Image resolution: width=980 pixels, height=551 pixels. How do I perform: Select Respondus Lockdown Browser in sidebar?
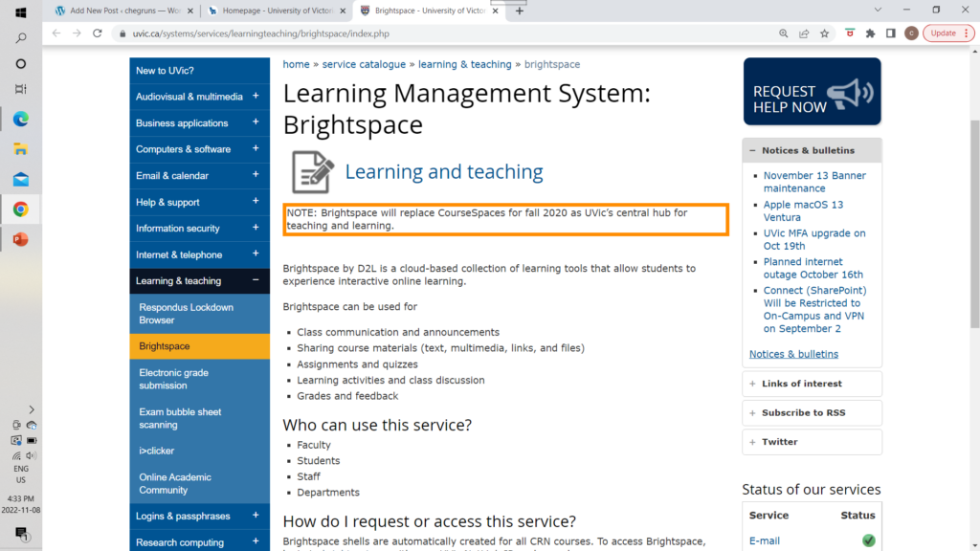point(186,314)
